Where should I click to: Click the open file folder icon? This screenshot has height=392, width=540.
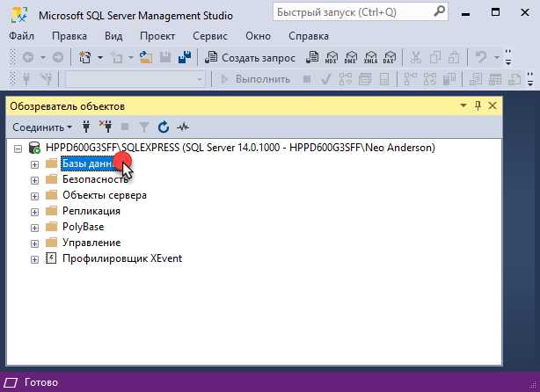146,57
